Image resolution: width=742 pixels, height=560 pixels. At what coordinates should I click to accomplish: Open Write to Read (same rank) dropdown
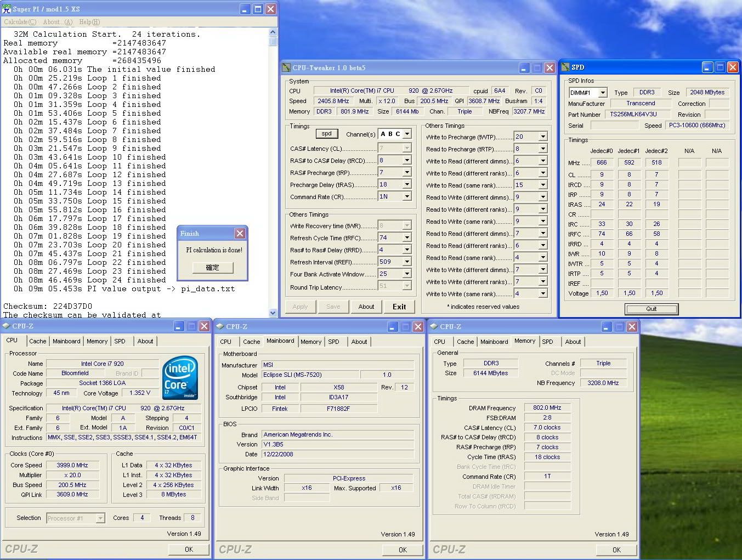point(543,185)
